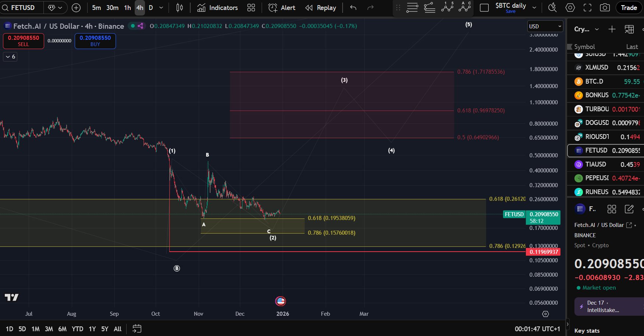Expand the collapsed indicators legend showing 6
Image resolution: width=644 pixels, height=336 pixels.
tap(10, 57)
